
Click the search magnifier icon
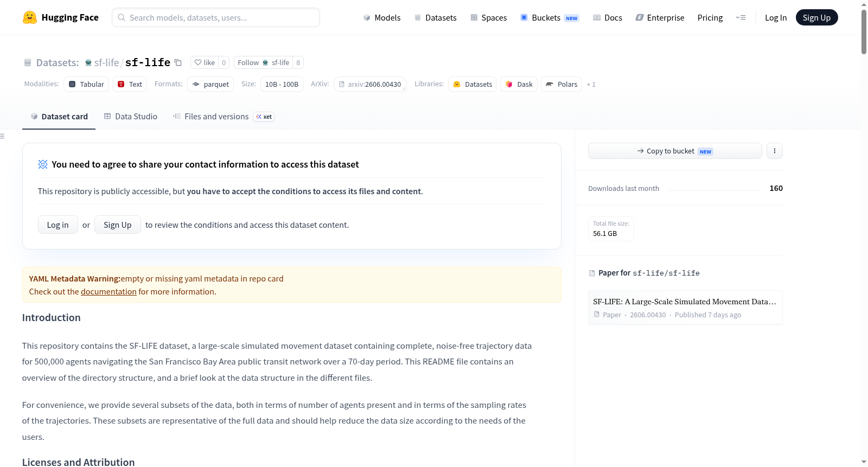pos(122,17)
